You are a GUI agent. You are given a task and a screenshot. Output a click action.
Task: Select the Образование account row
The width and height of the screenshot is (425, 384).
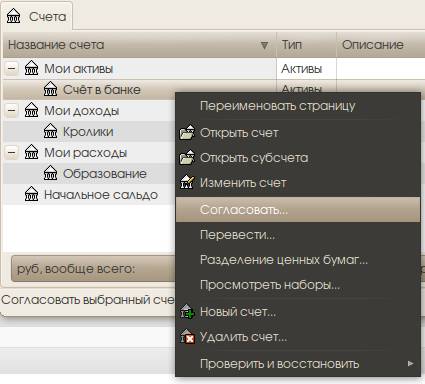pyautogui.click(x=89, y=174)
